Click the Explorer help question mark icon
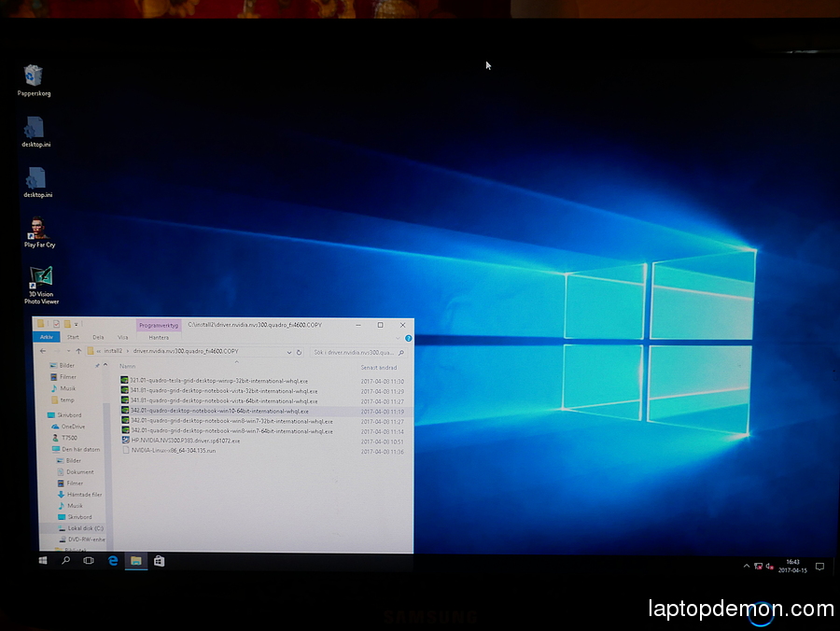The height and width of the screenshot is (631, 840). coord(408,338)
